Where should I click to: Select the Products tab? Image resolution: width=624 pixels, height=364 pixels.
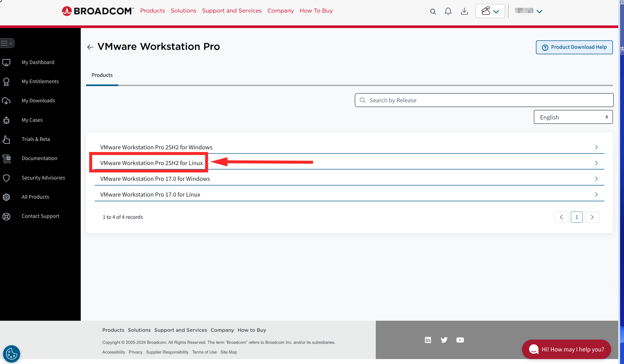coord(102,75)
